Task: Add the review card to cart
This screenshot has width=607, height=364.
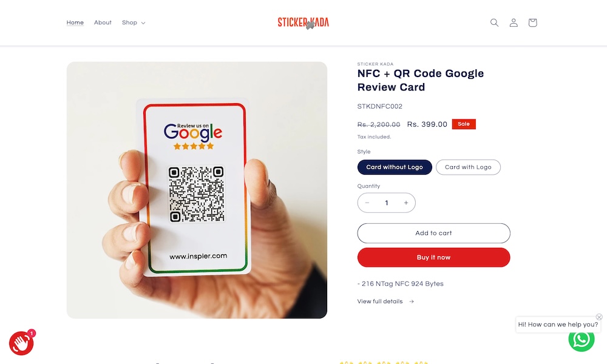Action: (433, 233)
